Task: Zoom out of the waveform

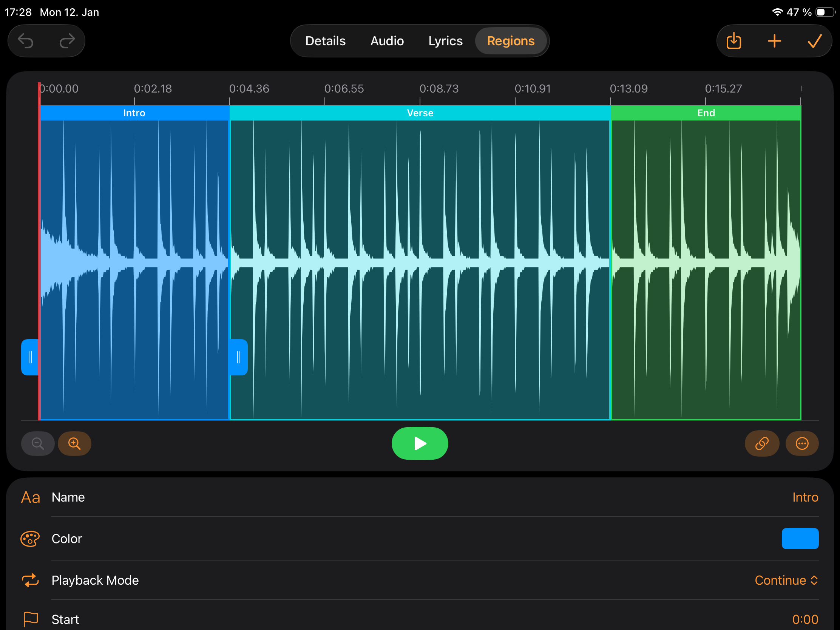Action: (x=38, y=443)
